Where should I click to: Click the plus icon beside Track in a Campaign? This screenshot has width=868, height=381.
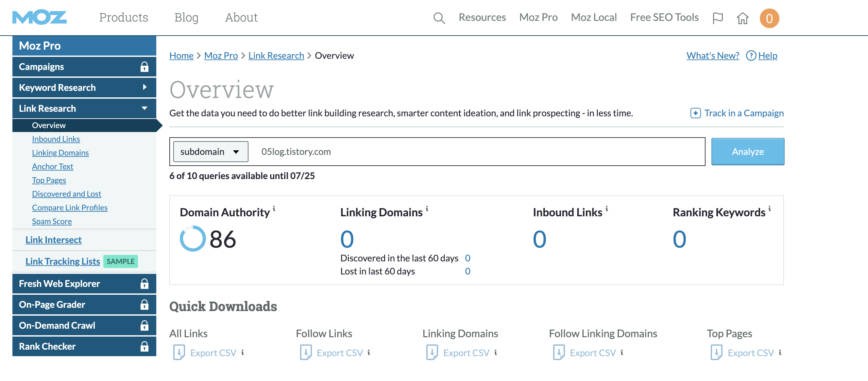(695, 113)
